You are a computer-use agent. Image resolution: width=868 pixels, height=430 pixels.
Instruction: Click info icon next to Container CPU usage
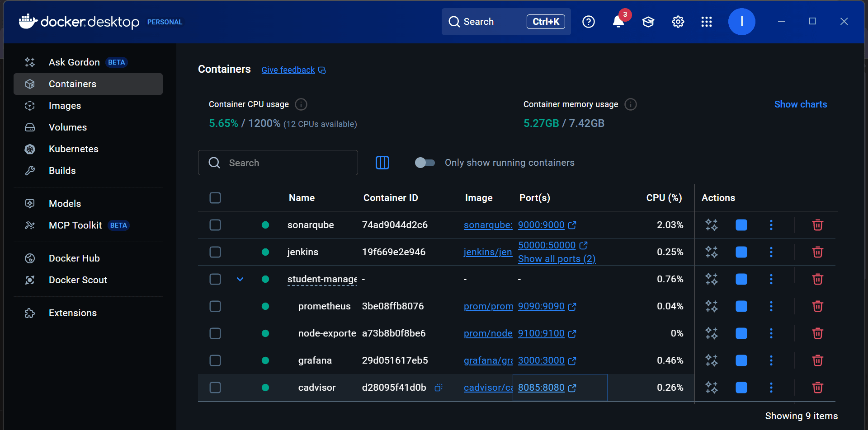click(x=301, y=104)
